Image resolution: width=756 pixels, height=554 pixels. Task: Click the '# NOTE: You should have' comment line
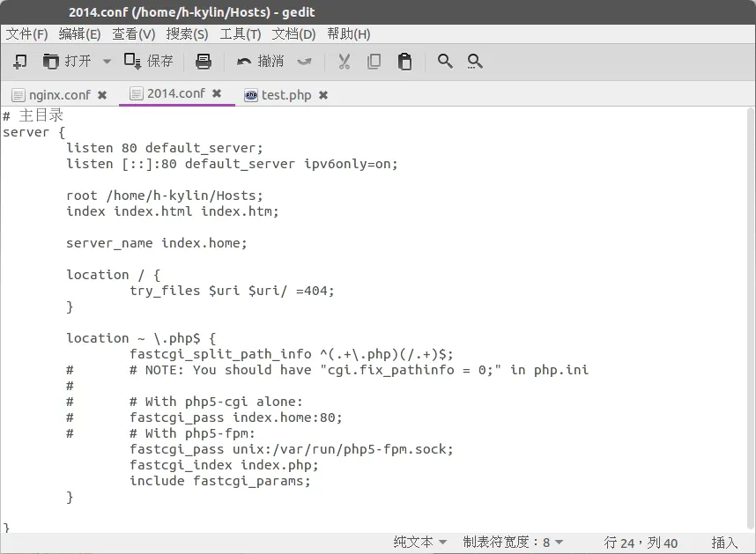click(359, 370)
